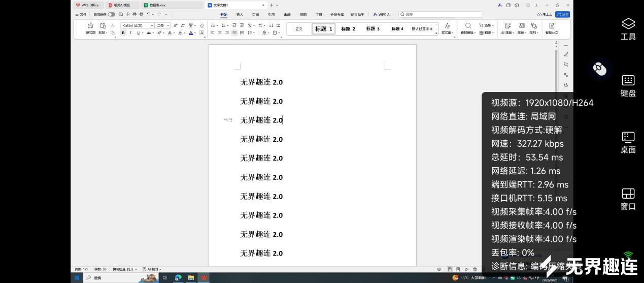Click the 翻译 translate button
The height and width of the screenshot is (283, 644).
487,33
